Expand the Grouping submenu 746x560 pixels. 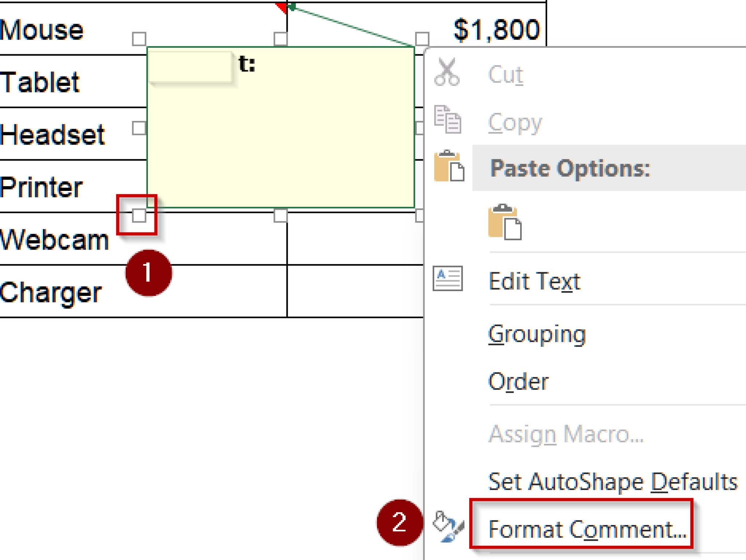pos(537,333)
